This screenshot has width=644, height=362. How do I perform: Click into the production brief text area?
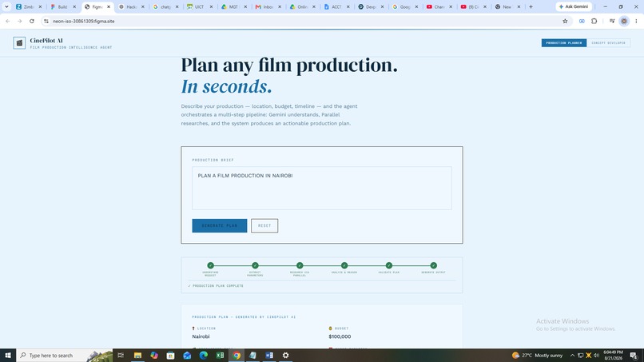pos(321,188)
